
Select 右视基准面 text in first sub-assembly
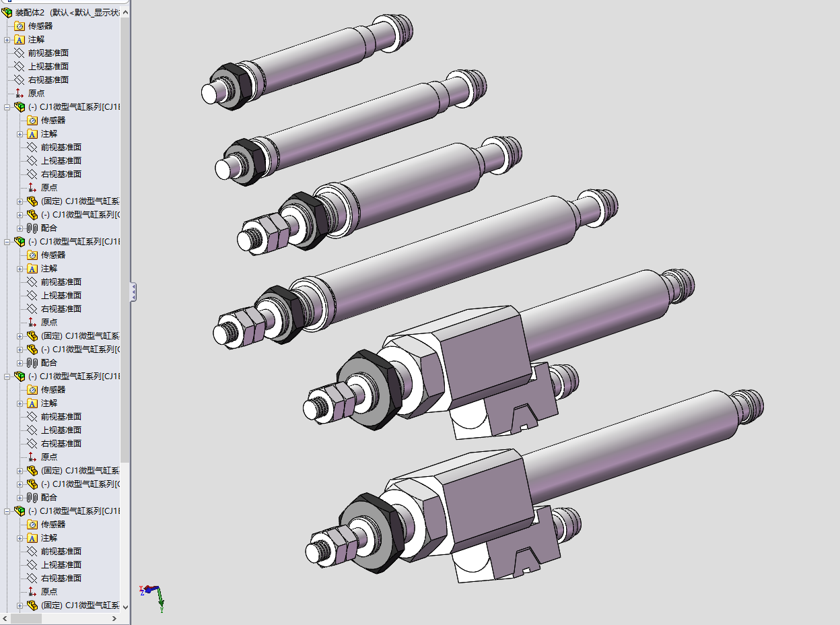pos(61,174)
